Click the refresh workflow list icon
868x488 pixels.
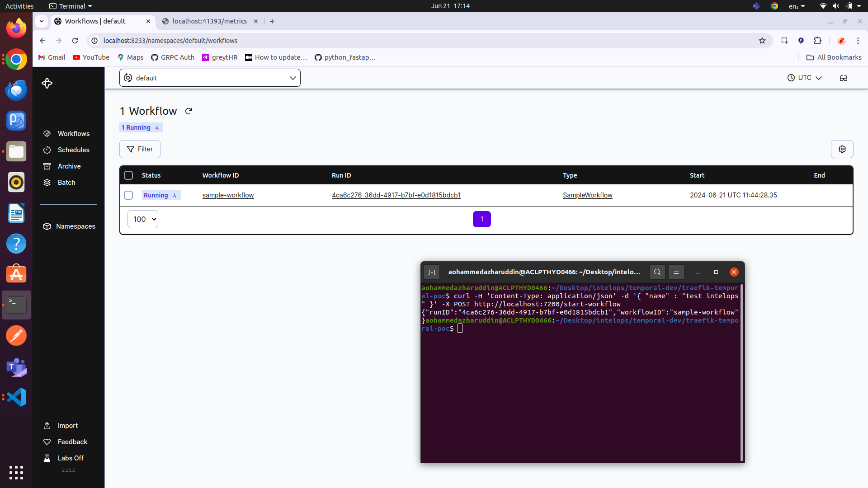(189, 112)
